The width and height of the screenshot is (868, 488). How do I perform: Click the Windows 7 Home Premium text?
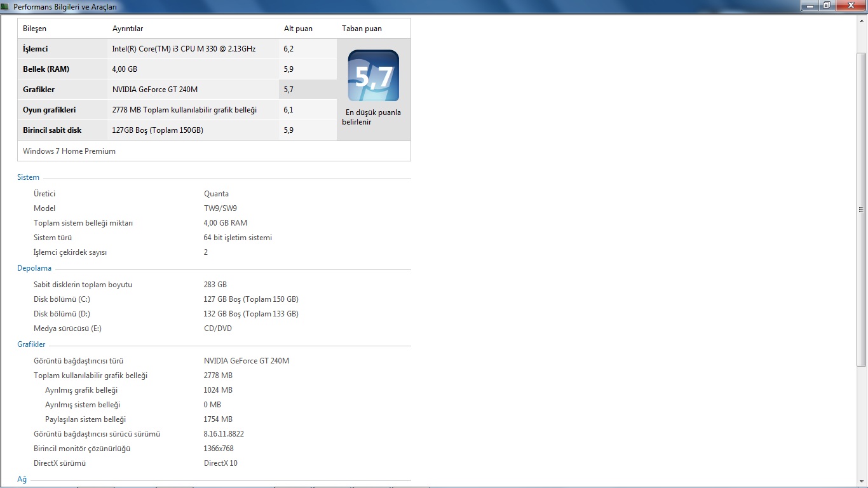pos(69,151)
